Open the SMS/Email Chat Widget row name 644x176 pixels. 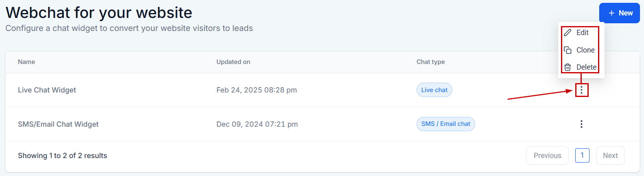58,124
